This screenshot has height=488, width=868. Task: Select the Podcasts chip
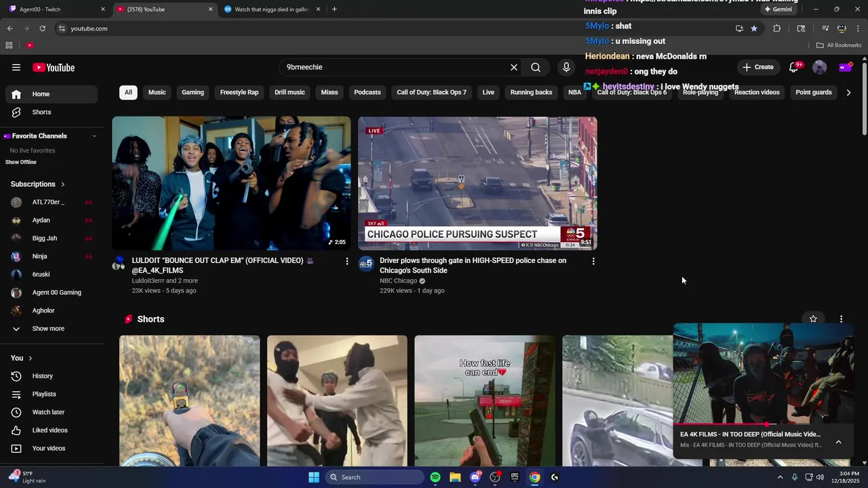(x=368, y=92)
